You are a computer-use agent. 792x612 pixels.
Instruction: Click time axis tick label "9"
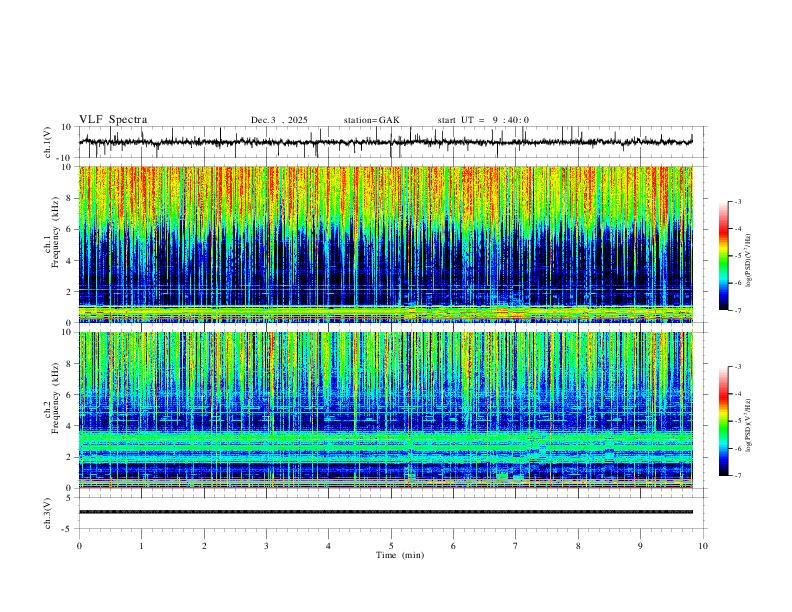(640, 546)
